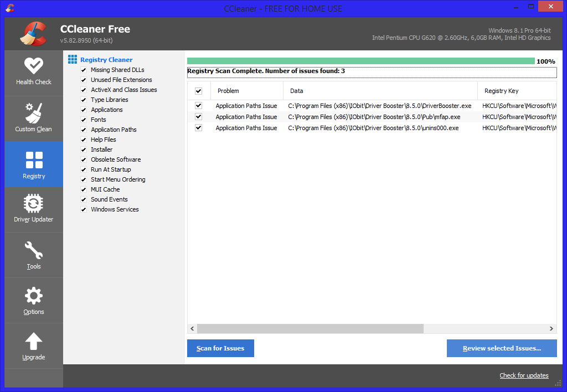Click the horizontal scrollbar left arrow
Image resolution: width=567 pixels, height=392 pixels.
coord(192,328)
